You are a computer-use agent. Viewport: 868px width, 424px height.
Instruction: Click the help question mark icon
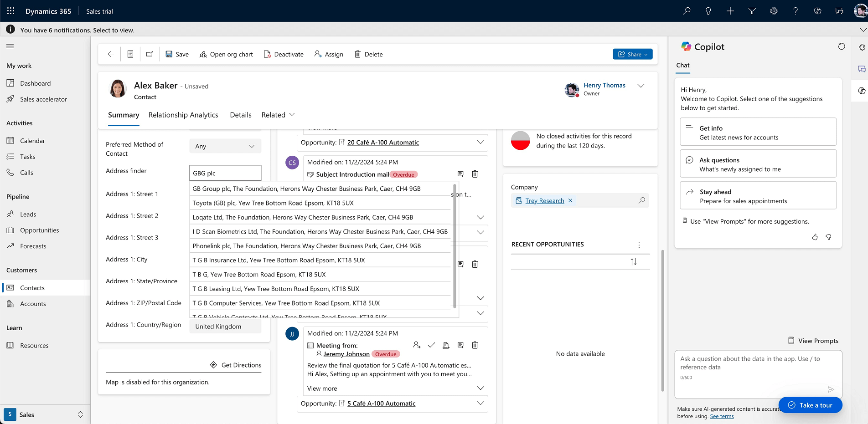pos(796,11)
